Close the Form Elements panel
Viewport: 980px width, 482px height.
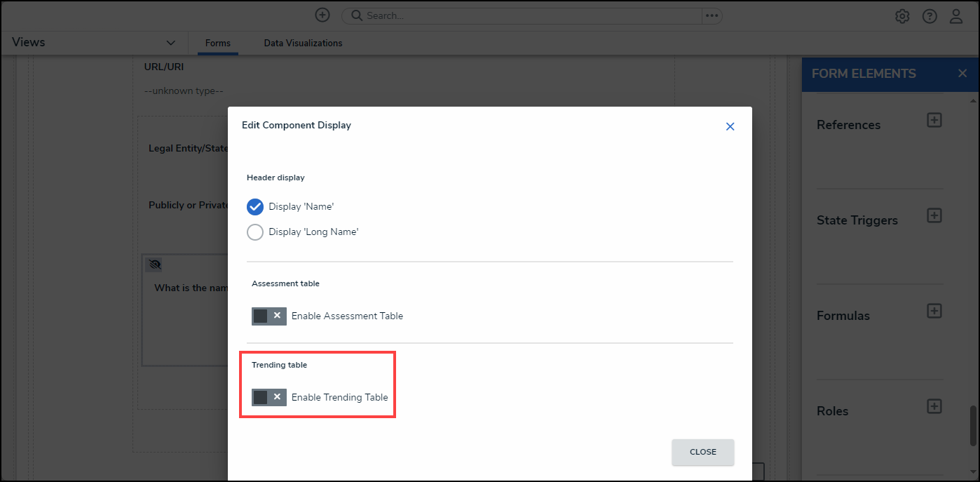pyautogui.click(x=962, y=74)
